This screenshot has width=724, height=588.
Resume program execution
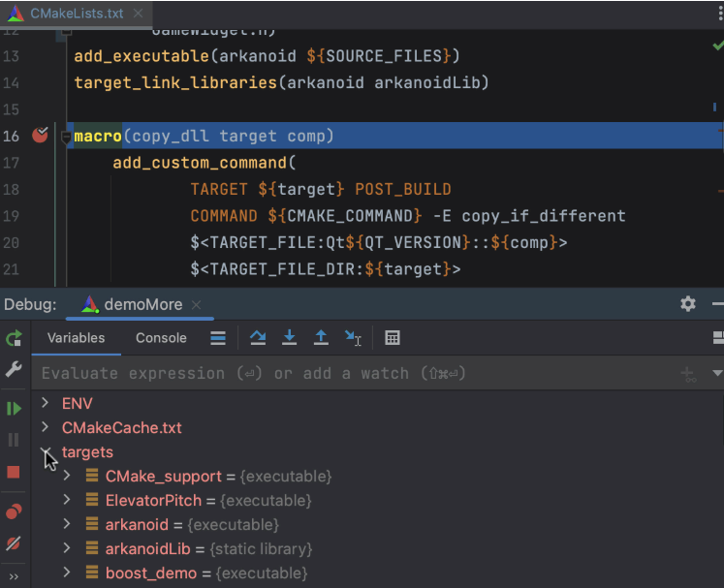(14, 409)
